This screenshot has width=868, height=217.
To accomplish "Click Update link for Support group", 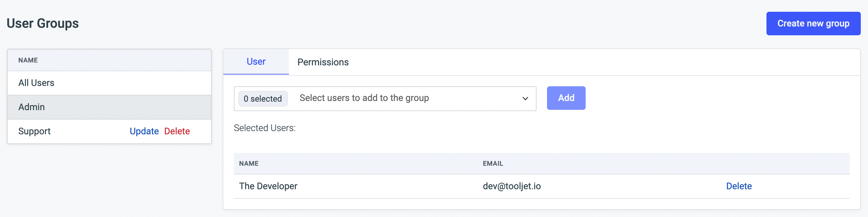I will click(144, 131).
